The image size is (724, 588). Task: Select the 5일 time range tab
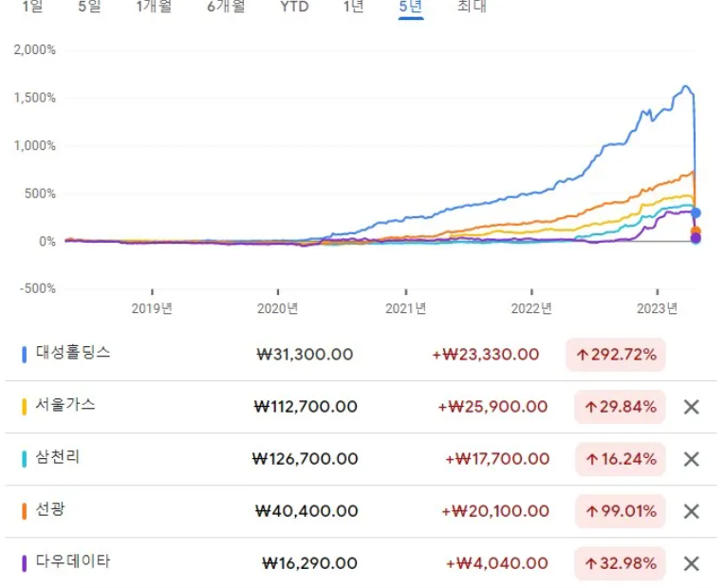click(x=89, y=7)
